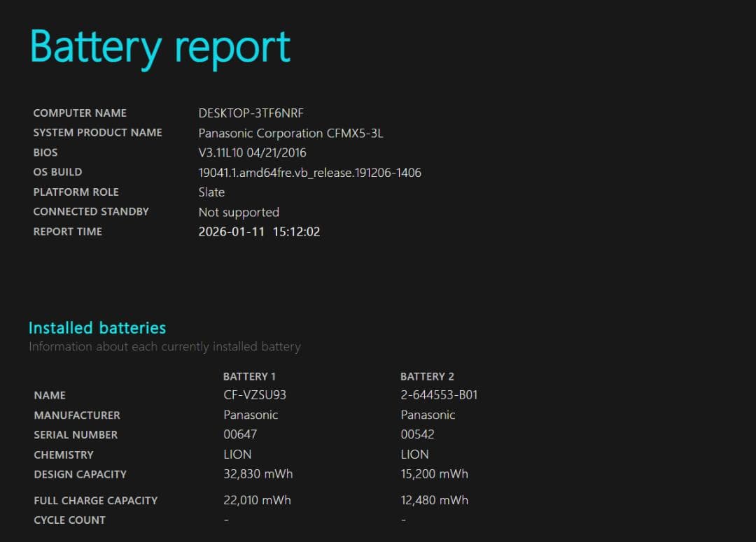Click the CYCLE COUNT row label
Viewport: 756px width, 542px height.
69,520
